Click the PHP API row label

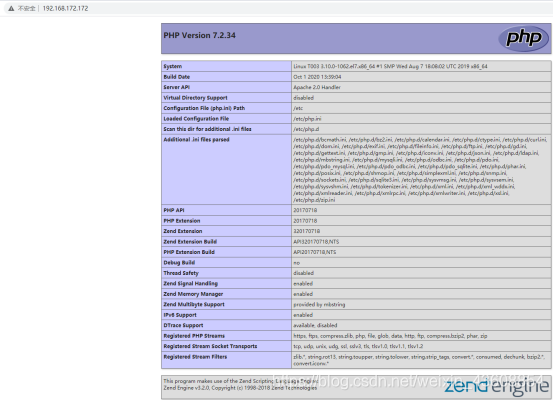(x=174, y=210)
